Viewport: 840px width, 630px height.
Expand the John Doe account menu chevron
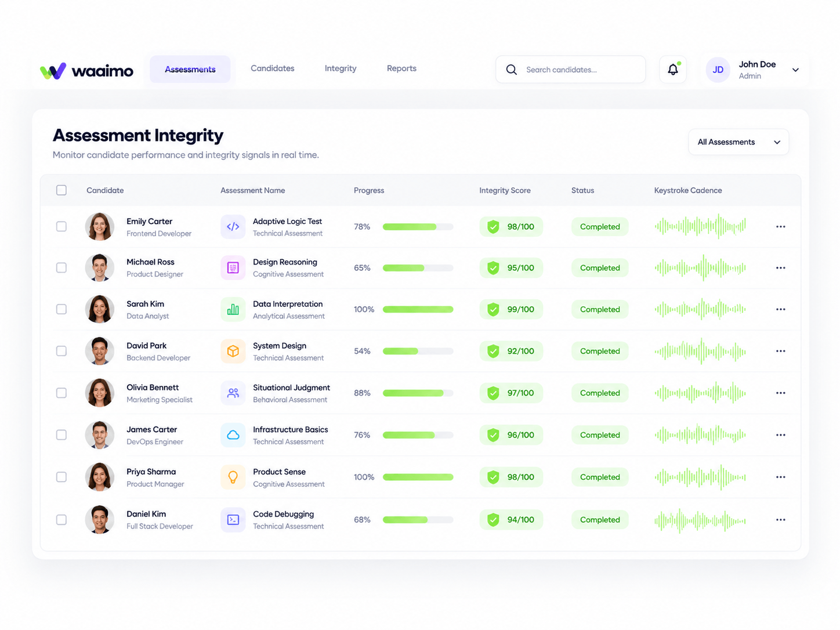tap(795, 70)
